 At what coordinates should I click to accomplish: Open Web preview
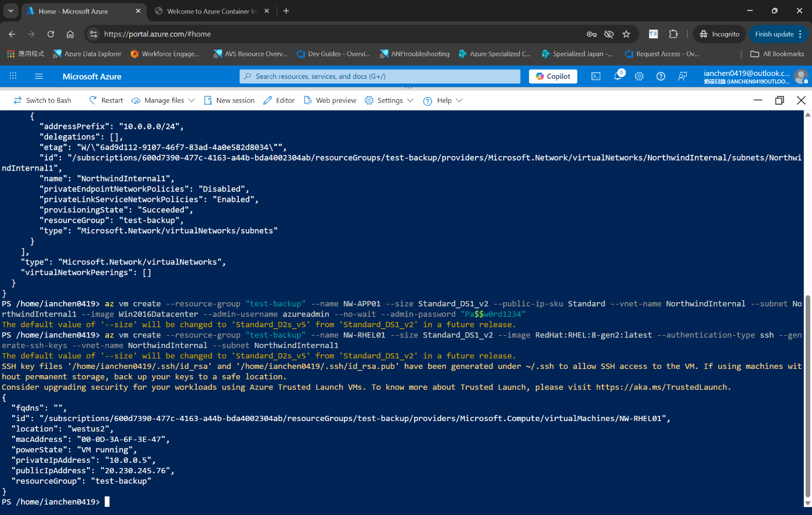(x=330, y=100)
